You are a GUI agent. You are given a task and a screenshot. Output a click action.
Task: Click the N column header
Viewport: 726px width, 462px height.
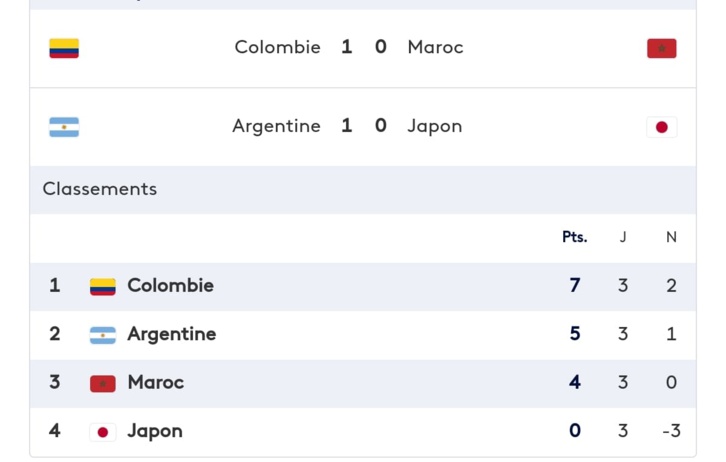pyautogui.click(x=671, y=237)
